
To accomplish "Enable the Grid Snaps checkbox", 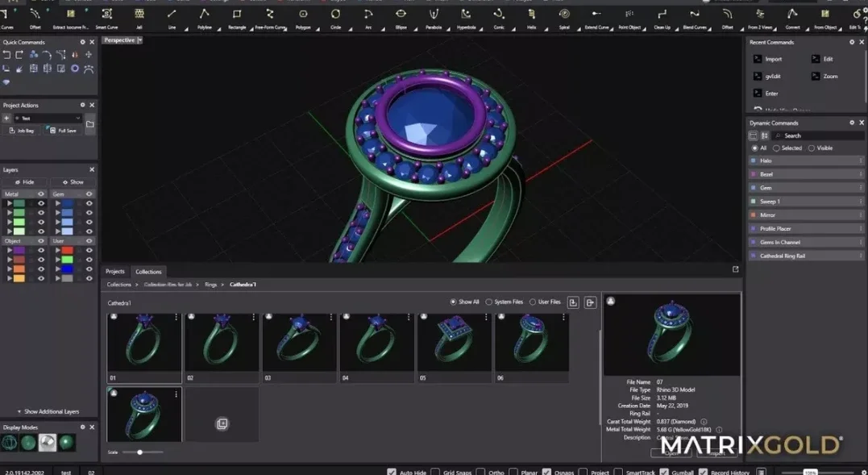I will click(435, 473).
